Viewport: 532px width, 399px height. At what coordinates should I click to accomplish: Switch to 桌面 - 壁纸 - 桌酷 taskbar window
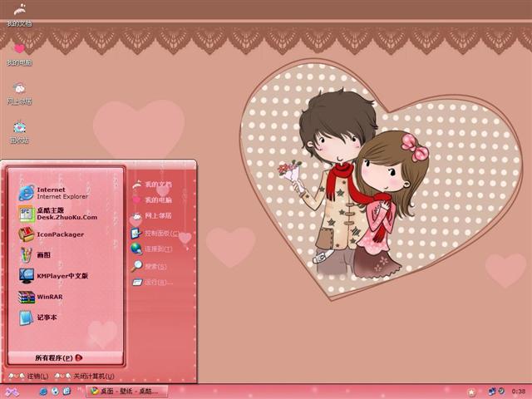(127, 392)
